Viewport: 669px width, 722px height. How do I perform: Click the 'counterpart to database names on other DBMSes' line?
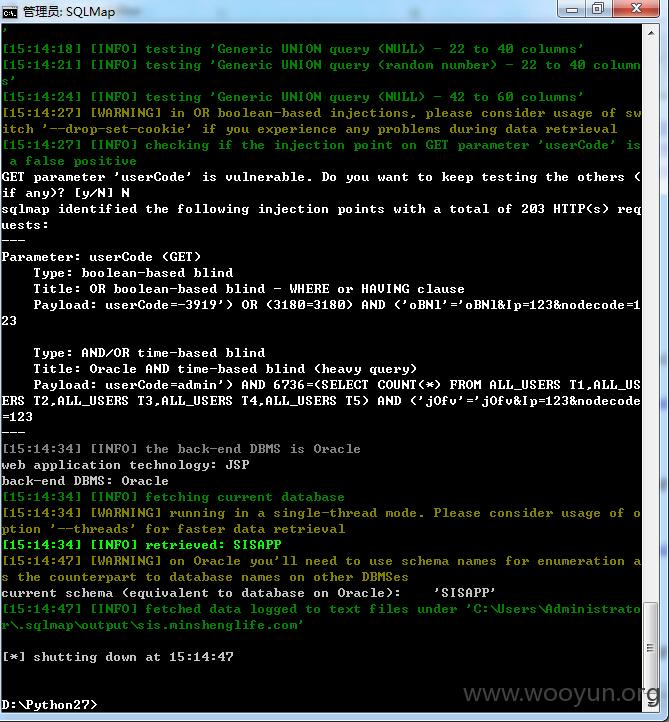click(x=205, y=577)
